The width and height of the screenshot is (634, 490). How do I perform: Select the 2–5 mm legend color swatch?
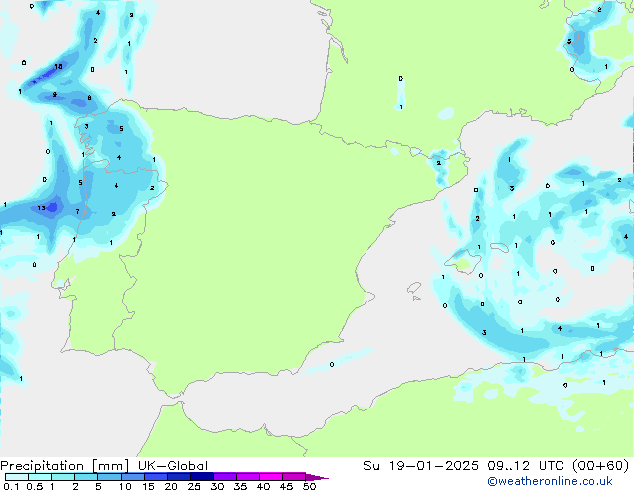(86, 477)
